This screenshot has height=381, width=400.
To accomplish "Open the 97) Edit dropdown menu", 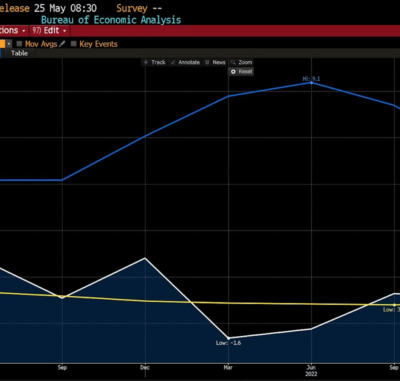I will click(x=50, y=31).
